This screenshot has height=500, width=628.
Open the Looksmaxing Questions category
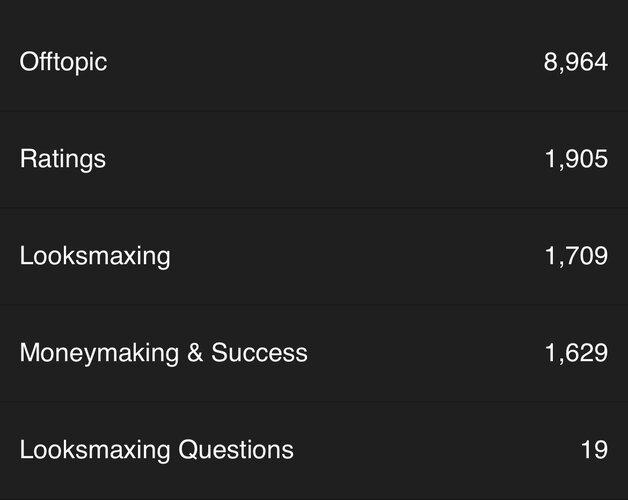pyautogui.click(x=157, y=450)
